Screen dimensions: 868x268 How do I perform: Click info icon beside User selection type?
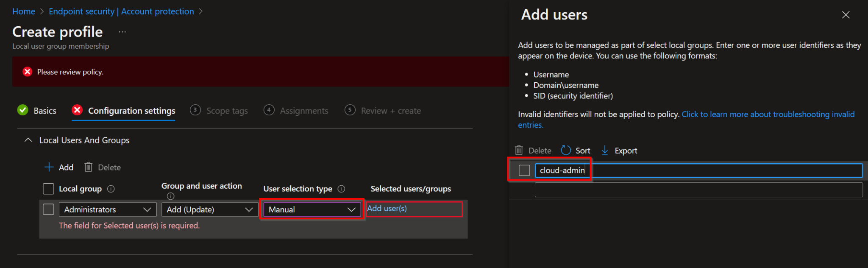point(341,189)
